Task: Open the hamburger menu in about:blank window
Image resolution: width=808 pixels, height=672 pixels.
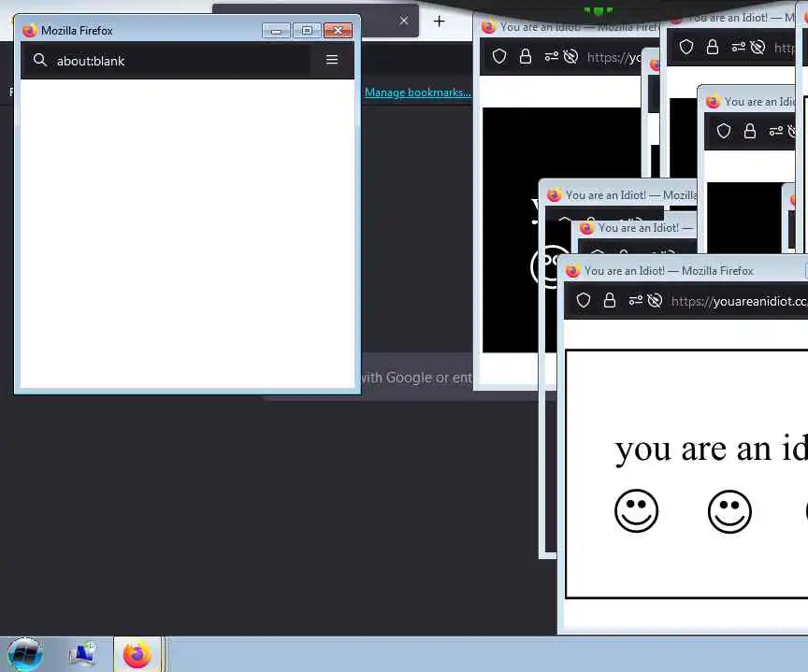Action: (x=332, y=60)
